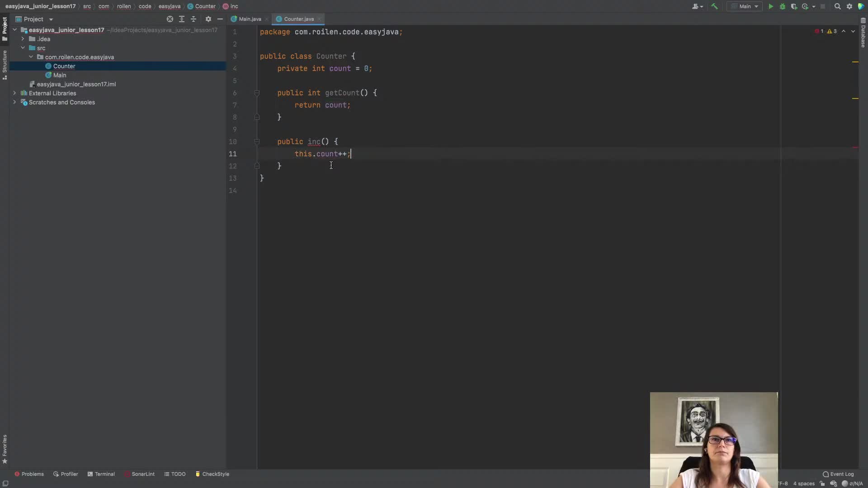This screenshot has width=868, height=488.
Task: Click the yellow warning count indicator
Action: point(832,31)
